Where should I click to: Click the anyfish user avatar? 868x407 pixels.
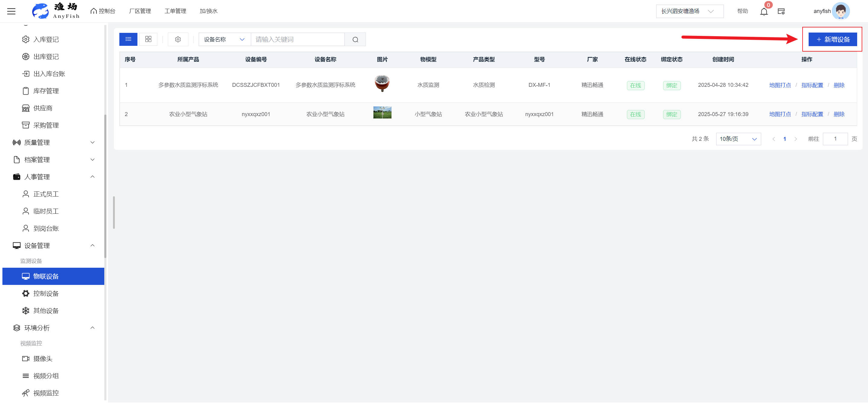click(840, 11)
